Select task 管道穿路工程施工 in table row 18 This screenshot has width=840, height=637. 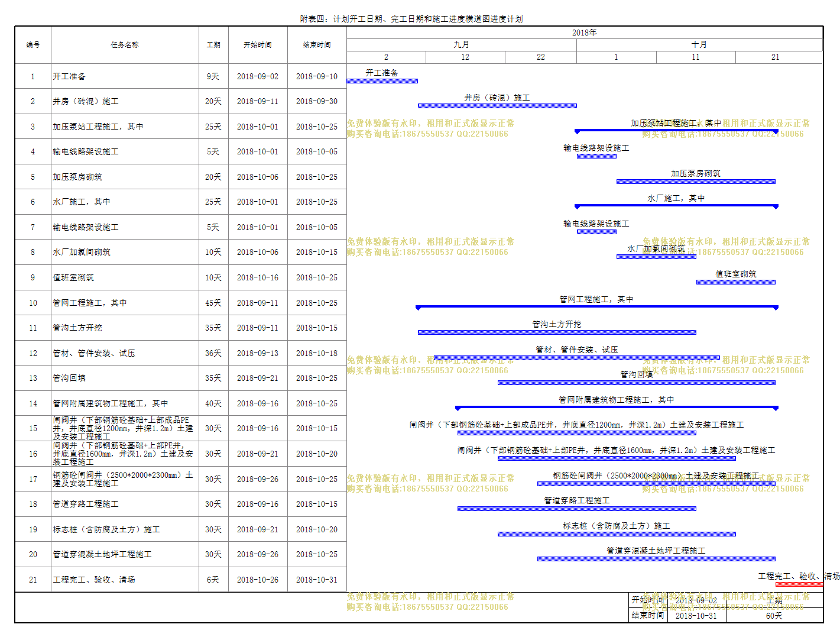click(x=86, y=504)
